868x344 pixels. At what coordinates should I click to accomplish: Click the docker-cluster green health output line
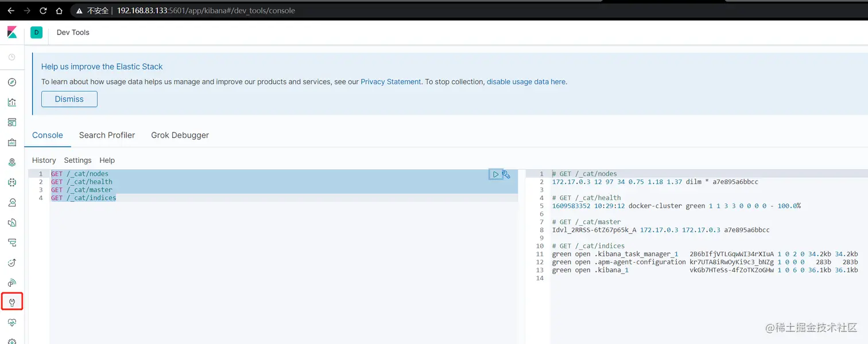pyautogui.click(x=676, y=206)
